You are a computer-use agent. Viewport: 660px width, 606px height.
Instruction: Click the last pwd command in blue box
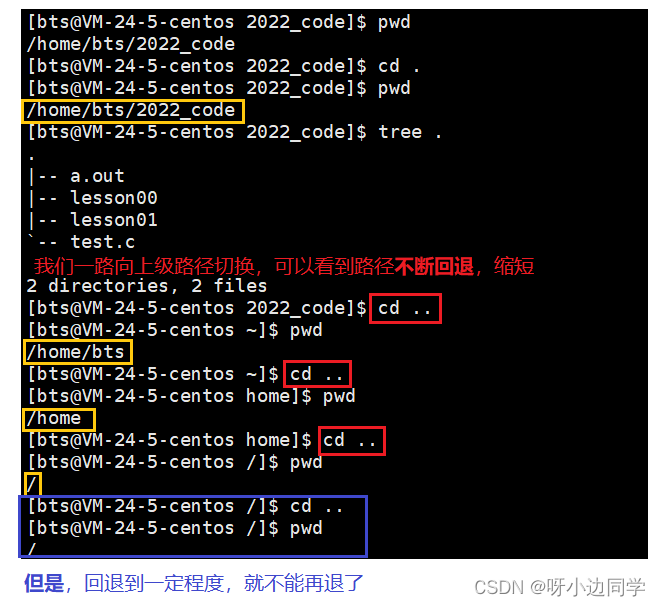tap(306, 529)
